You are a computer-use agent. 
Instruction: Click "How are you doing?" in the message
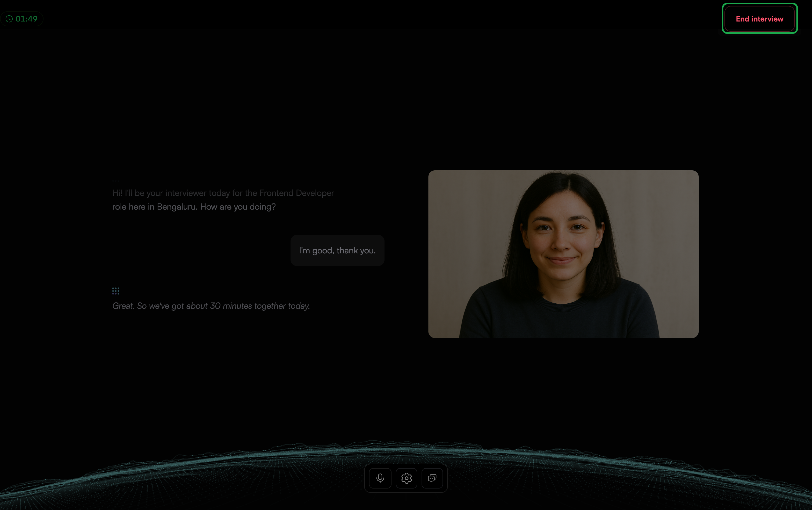[238, 207]
